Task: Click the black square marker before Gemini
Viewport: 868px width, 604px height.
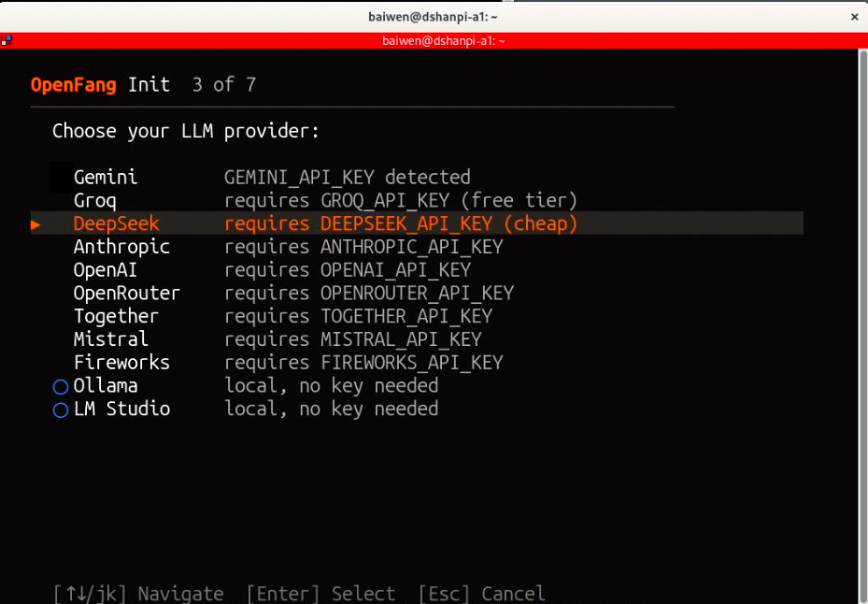Action: point(61,178)
